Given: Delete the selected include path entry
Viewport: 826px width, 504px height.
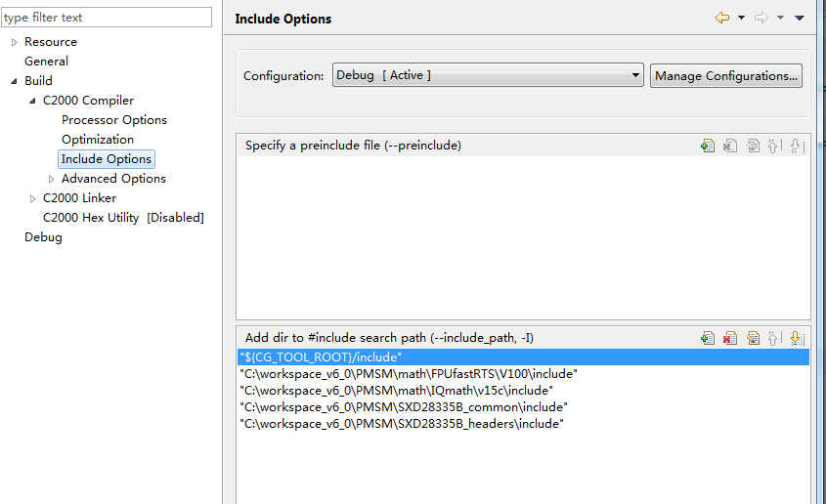Looking at the screenshot, I should (730, 338).
